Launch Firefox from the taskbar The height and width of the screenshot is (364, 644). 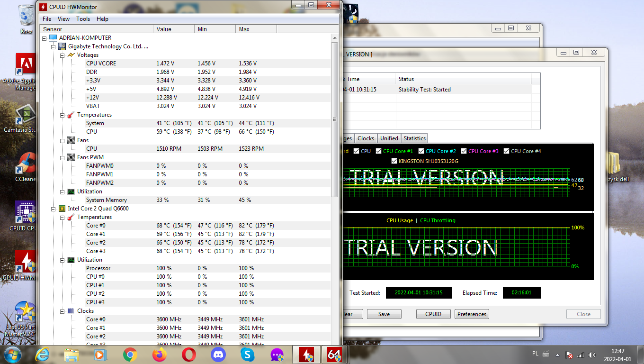tap(160, 354)
